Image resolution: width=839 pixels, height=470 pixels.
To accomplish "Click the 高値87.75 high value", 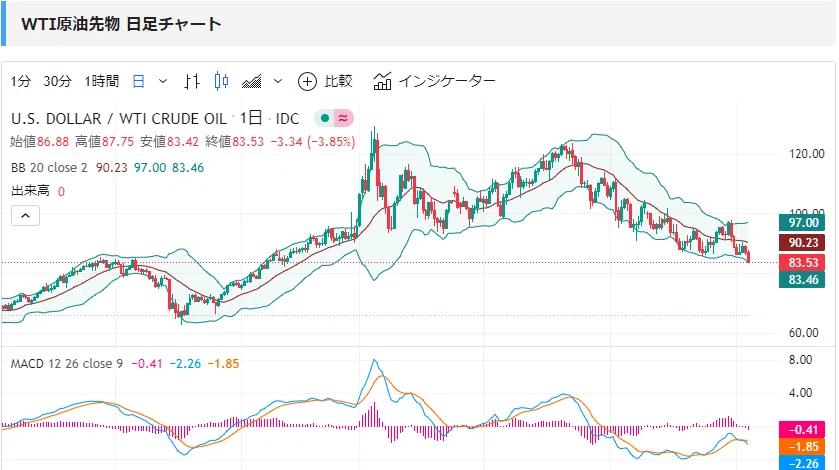I will 104,142.
